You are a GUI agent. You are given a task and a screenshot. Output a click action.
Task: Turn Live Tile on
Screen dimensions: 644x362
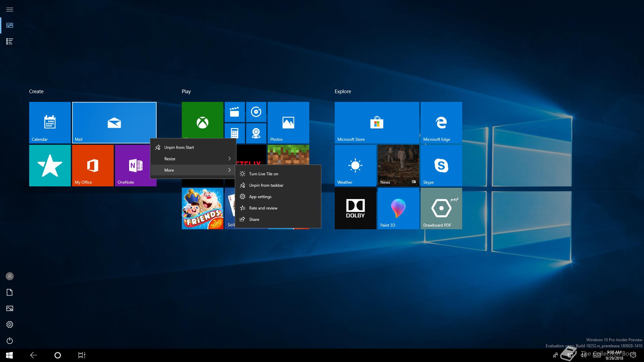point(278,174)
